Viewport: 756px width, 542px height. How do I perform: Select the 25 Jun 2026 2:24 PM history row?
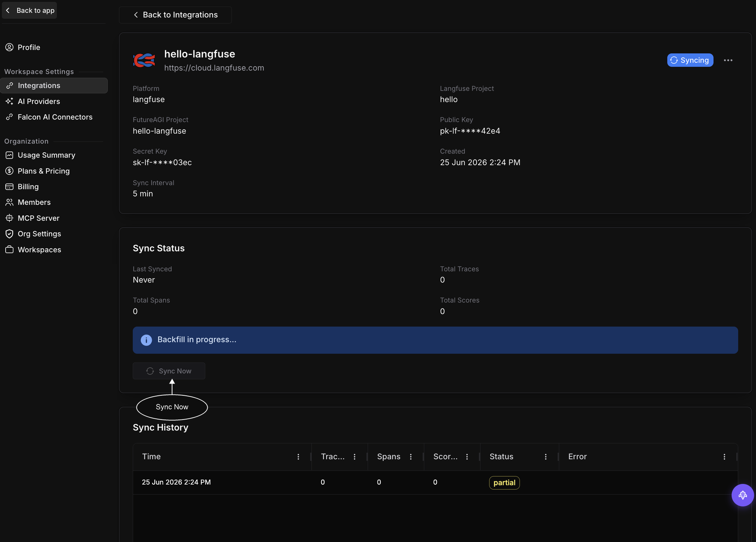435,482
